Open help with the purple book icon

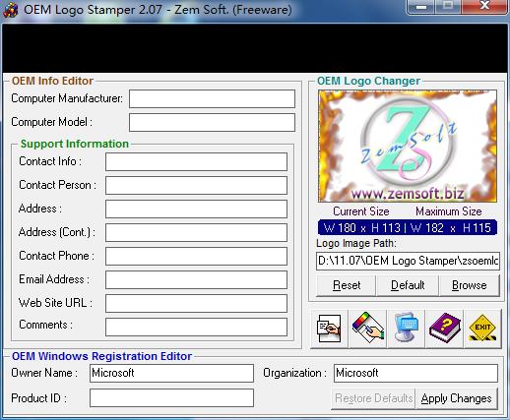tap(445, 329)
